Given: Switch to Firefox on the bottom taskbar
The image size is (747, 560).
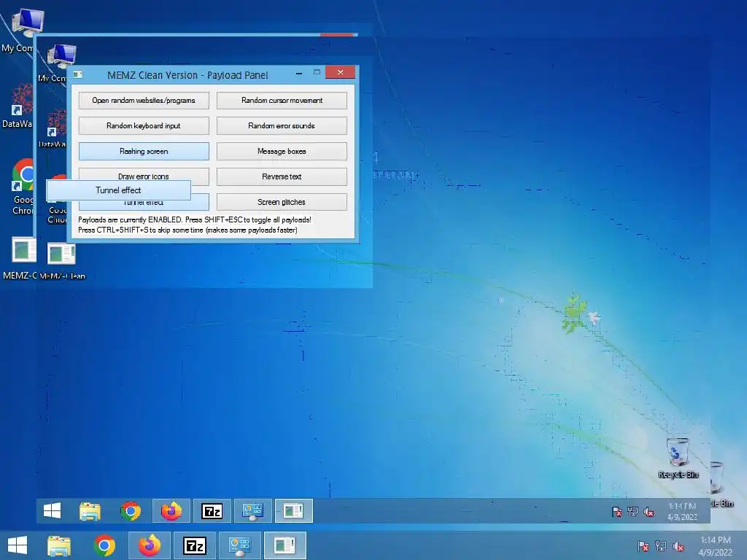Looking at the screenshot, I should pos(150,545).
